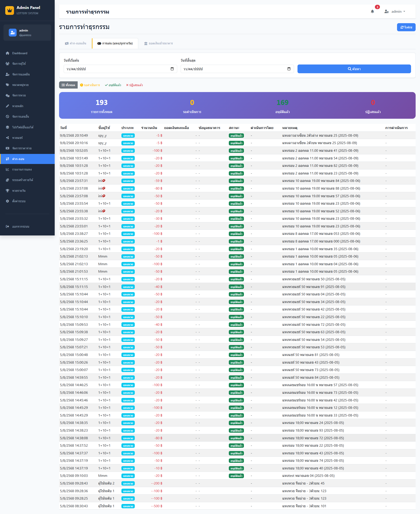Viewport: 420px width, 514px height.
Task: Click the remark แทงหวย จีนบ่าย - 2ตัวบน: 45
Action: pos(303,483)
